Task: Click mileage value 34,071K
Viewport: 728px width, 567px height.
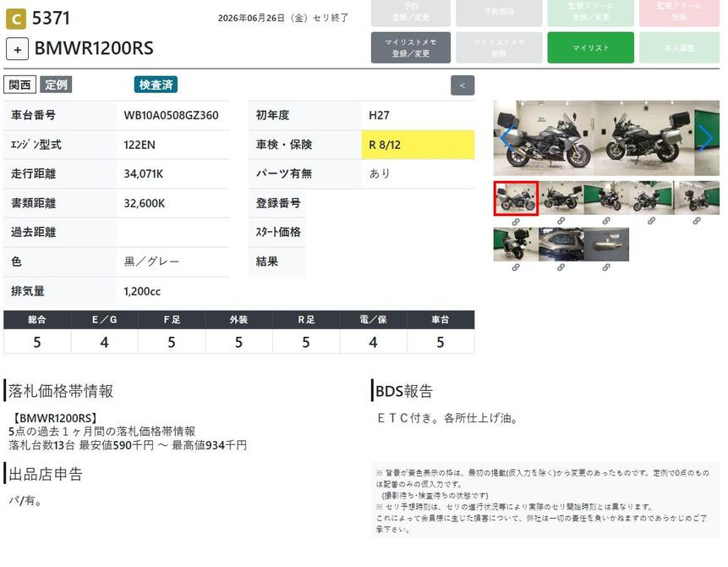Action: pos(144,174)
